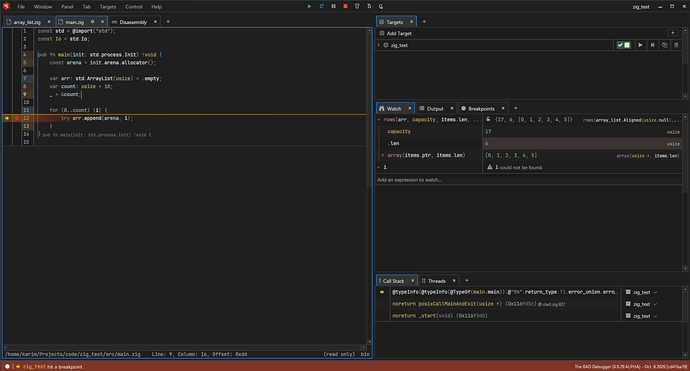Close the Threads tab
Image resolution: width=690 pixels, height=371 pixels.
tap(454, 280)
